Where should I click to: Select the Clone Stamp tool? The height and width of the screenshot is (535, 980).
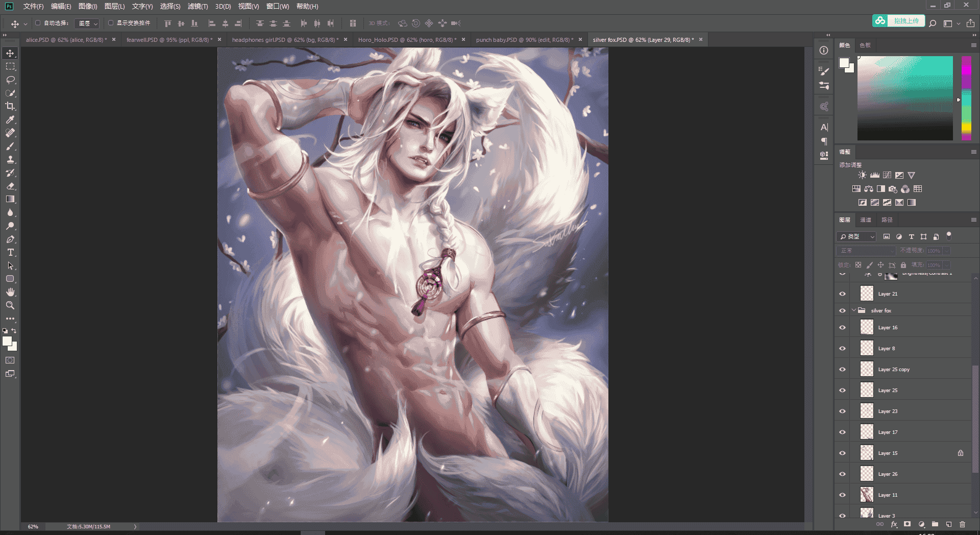(x=10, y=159)
